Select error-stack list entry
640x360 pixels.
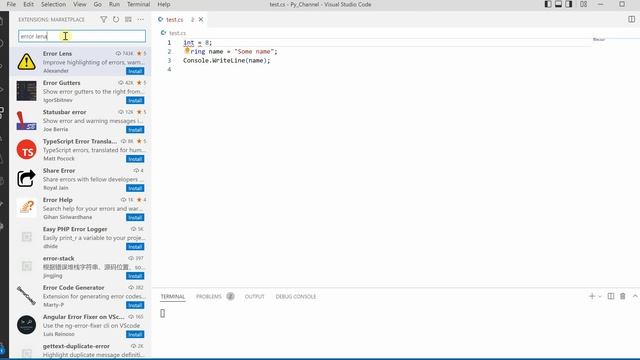click(x=80, y=267)
